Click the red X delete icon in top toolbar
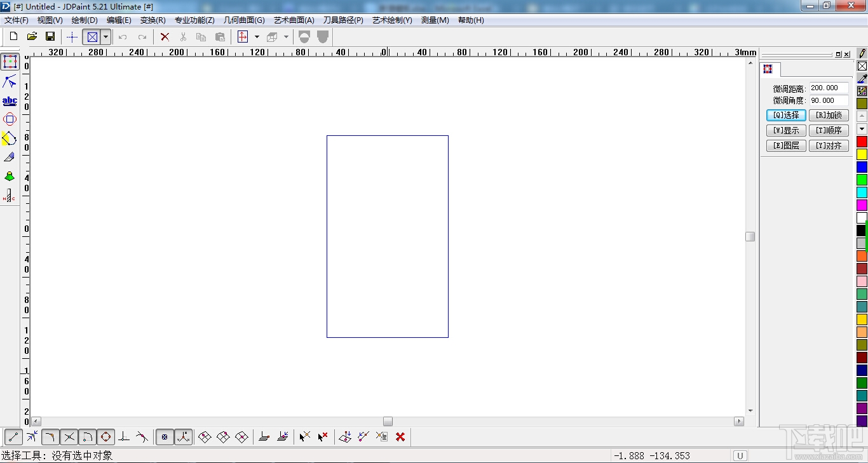Image resolution: width=868 pixels, height=463 pixels. tap(165, 37)
